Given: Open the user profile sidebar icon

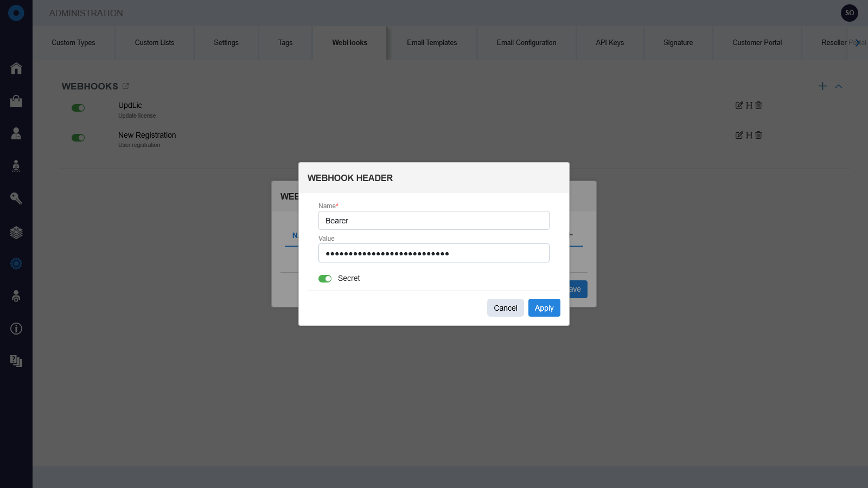Looking at the screenshot, I should click(x=16, y=133).
